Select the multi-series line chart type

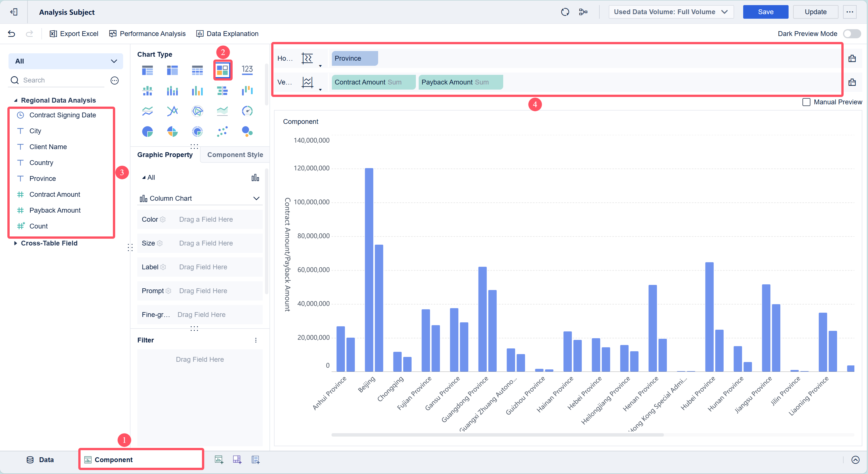(x=172, y=111)
